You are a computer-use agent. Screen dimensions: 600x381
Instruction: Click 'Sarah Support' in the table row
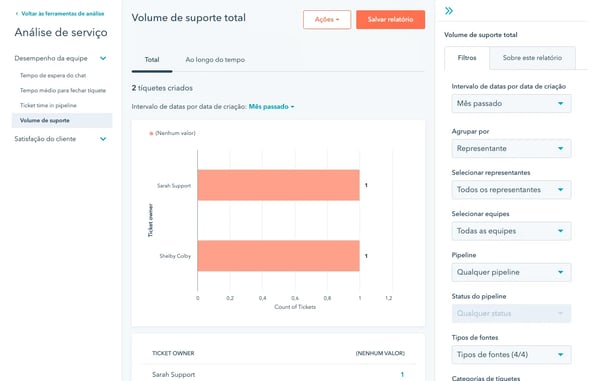click(174, 375)
